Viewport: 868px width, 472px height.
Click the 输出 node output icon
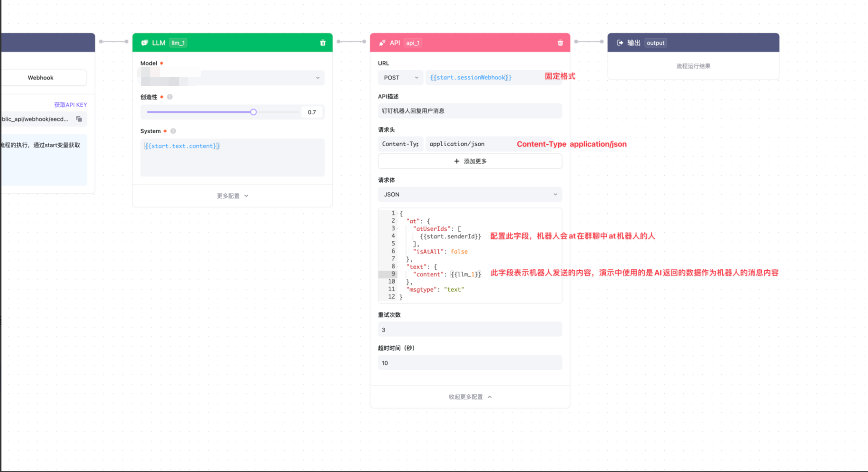[x=620, y=43]
